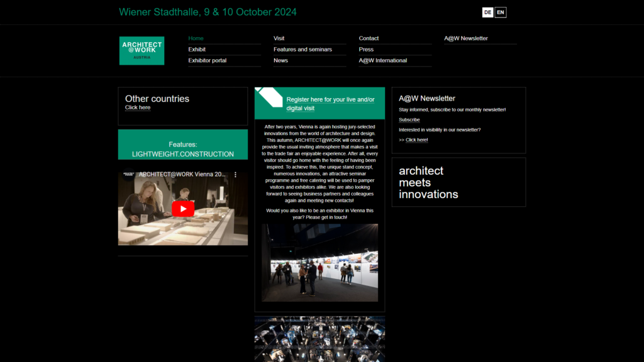
Task: Click the exhibition hall visitors photo
Action: pyautogui.click(x=320, y=263)
